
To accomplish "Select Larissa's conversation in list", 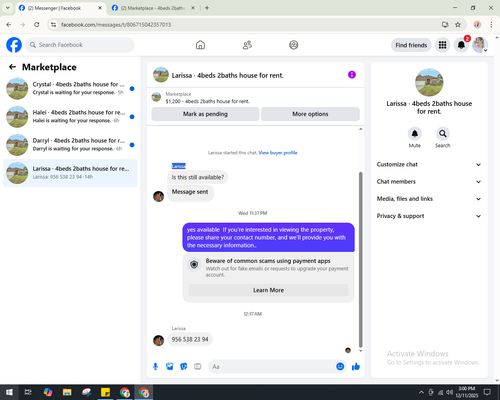I will pyautogui.click(x=70, y=173).
